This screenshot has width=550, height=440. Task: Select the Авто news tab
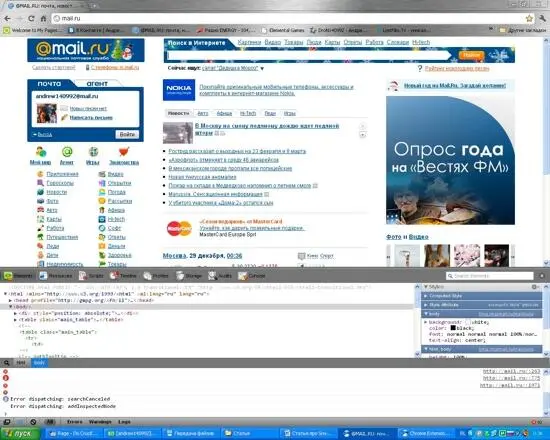point(203,113)
